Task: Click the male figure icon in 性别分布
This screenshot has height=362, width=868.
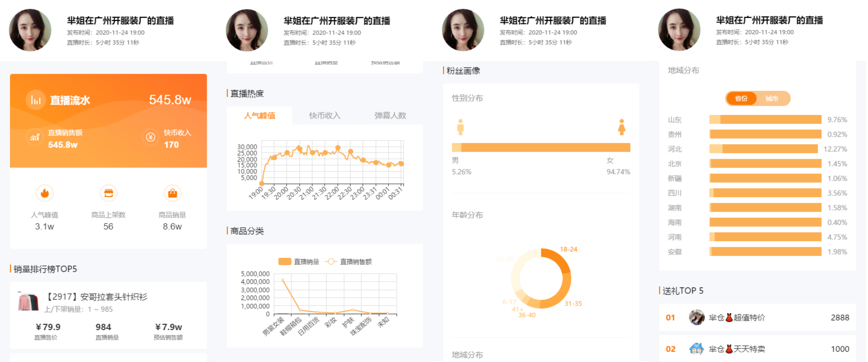Action: [x=460, y=127]
